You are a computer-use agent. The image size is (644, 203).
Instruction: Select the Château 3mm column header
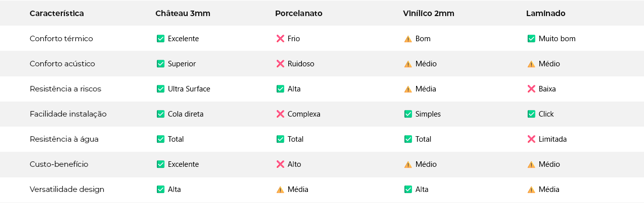tap(183, 14)
